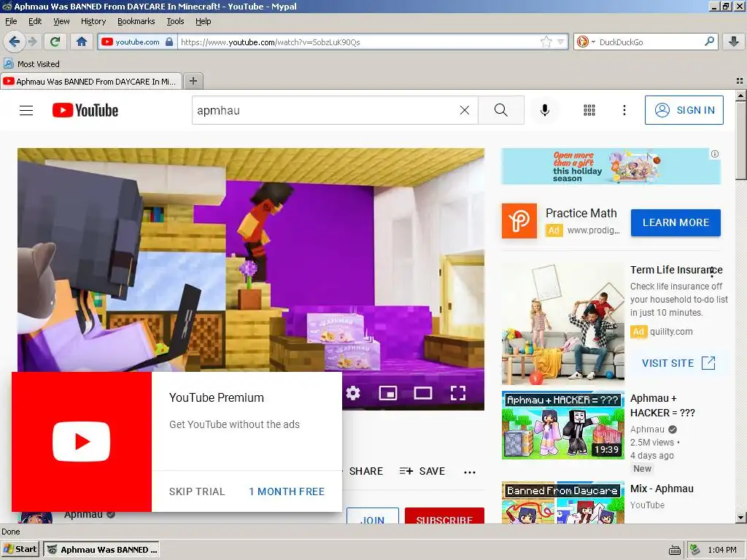The width and height of the screenshot is (747, 560).
Task: Click the Aphmau Was BANNED taskbar button
Action: (101, 549)
